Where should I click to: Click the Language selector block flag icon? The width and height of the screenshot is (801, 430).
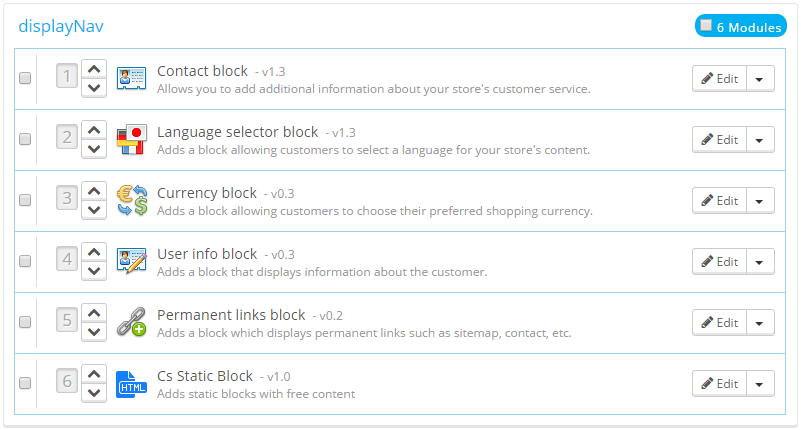tap(132, 139)
